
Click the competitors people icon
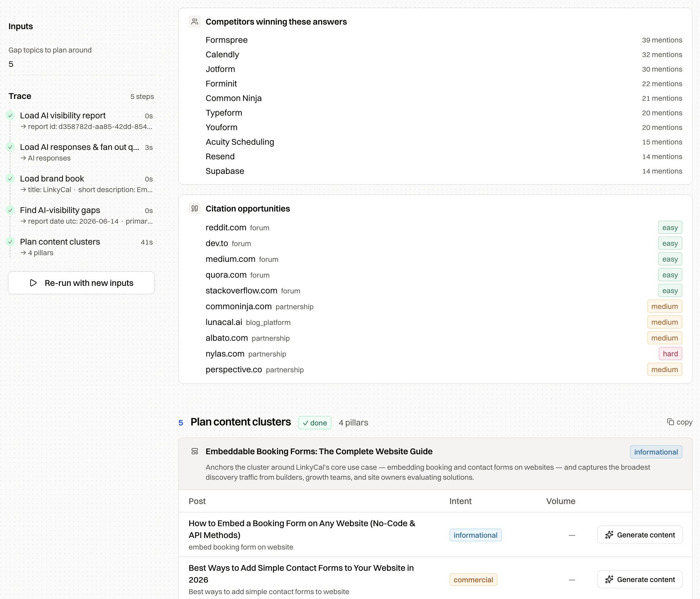(195, 22)
